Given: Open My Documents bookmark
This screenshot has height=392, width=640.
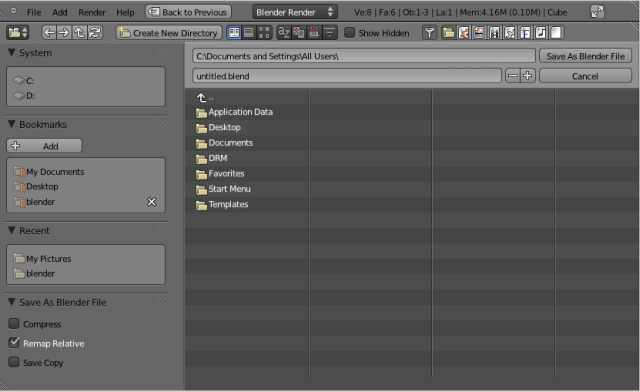Looking at the screenshot, I should pyautogui.click(x=86, y=172).
